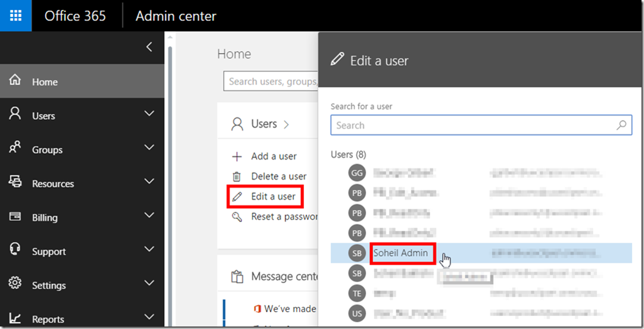Image resolution: width=644 pixels, height=329 pixels.
Task: Select the first PB user avatar
Action: pyautogui.click(x=357, y=193)
